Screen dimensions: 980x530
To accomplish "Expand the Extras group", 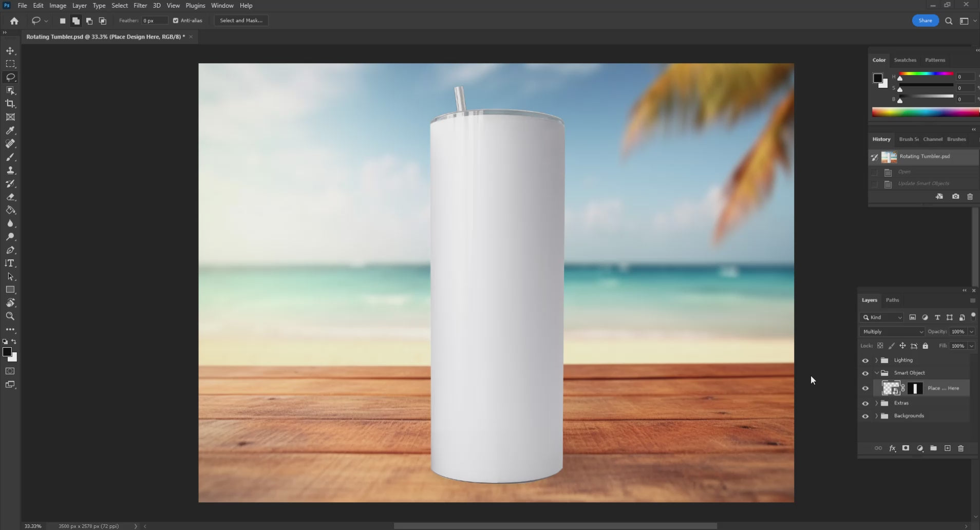I will coord(877,404).
